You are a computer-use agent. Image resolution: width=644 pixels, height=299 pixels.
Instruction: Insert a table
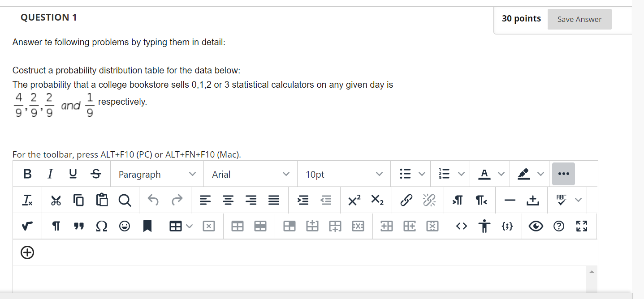(175, 227)
